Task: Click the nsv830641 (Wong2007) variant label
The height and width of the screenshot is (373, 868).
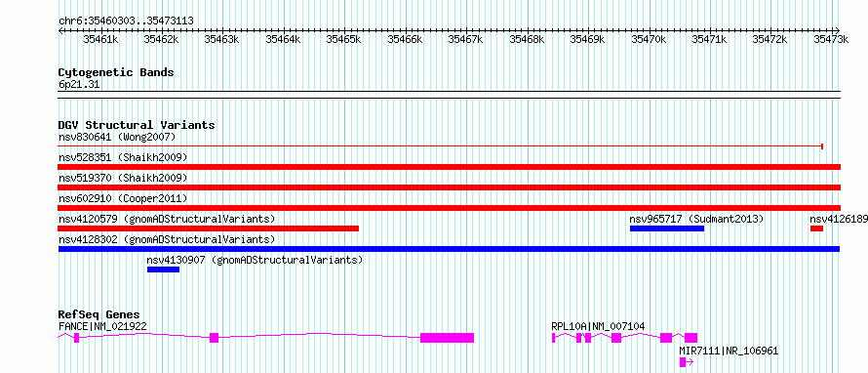Action: (117, 137)
